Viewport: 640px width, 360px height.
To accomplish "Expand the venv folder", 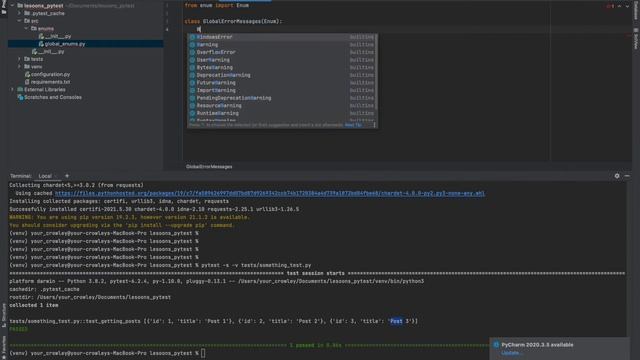I will pyautogui.click(x=19, y=67).
